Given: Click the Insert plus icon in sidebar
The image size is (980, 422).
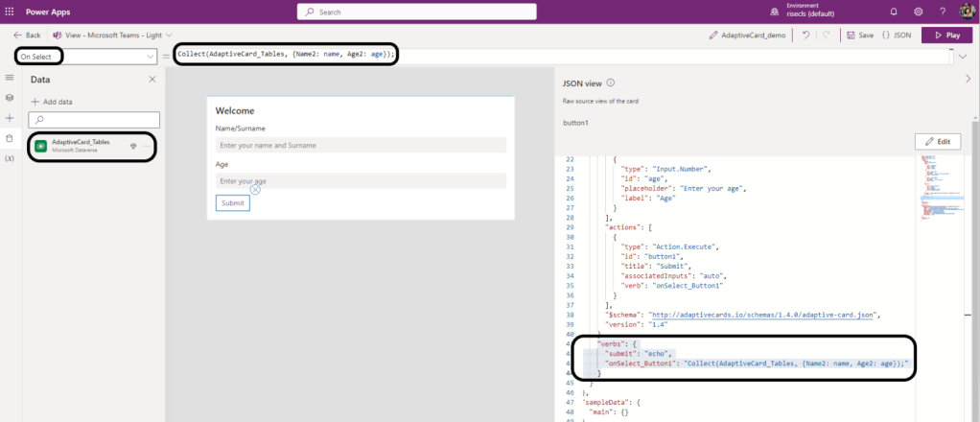Looking at the screenshot, I should [10, 118].
